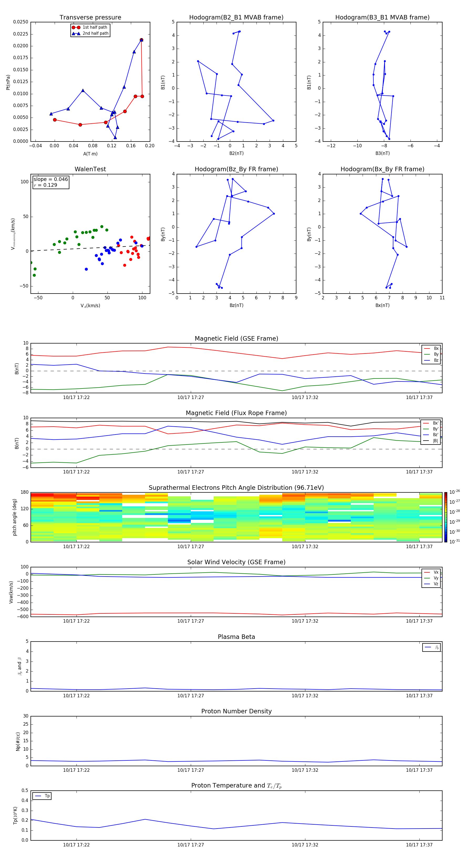Image resolution: width=473 pixels, height=868 pixels.
Task: Click the 'slope = 0.046' annotation
Action: click(51, 179)
